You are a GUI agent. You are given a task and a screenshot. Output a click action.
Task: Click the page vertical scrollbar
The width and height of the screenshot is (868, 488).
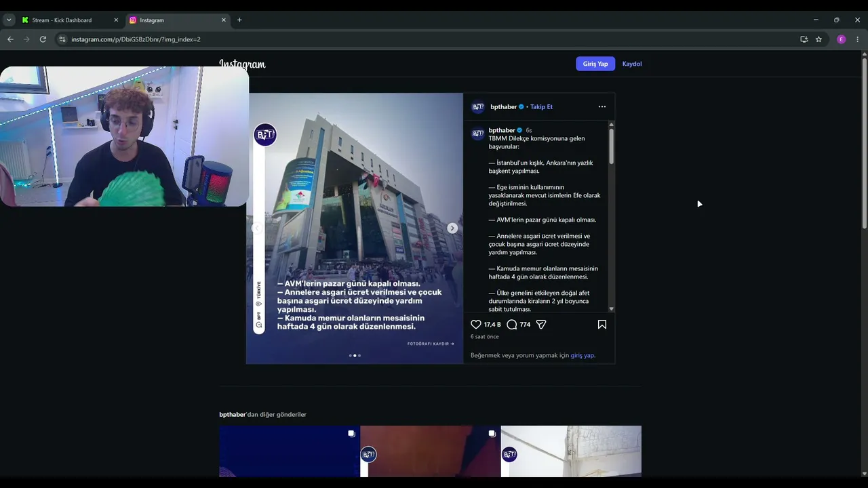[x=864, y=142]
